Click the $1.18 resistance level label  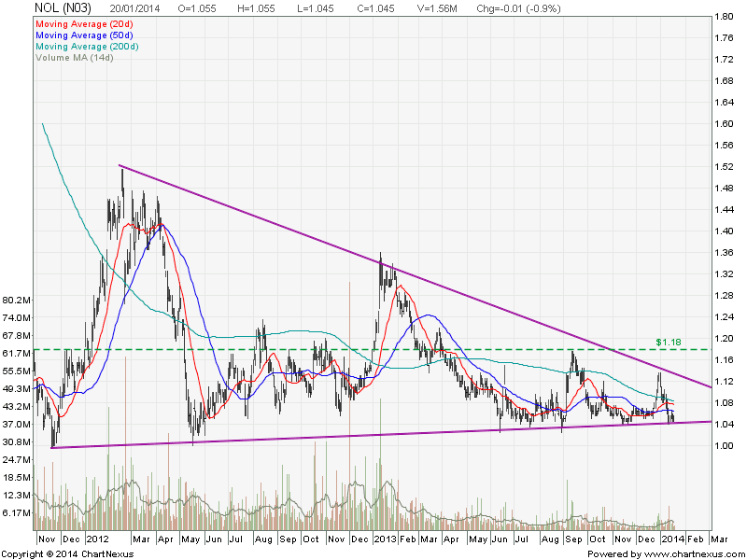coord(669,342)
